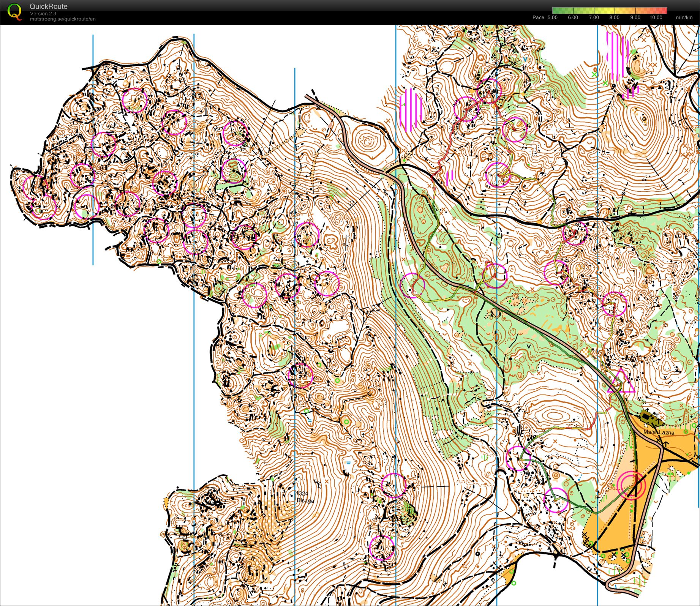The image size is (700, 606).
Task: Click the yellow middle of pace color scale
Action: tap(610, 11)
